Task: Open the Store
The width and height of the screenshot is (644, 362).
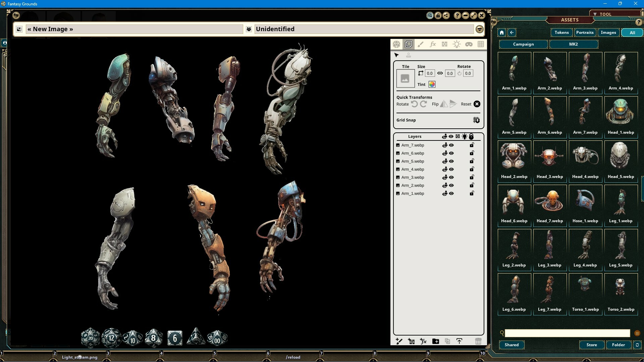Action: pyautogui.click(x=591, y=345)
